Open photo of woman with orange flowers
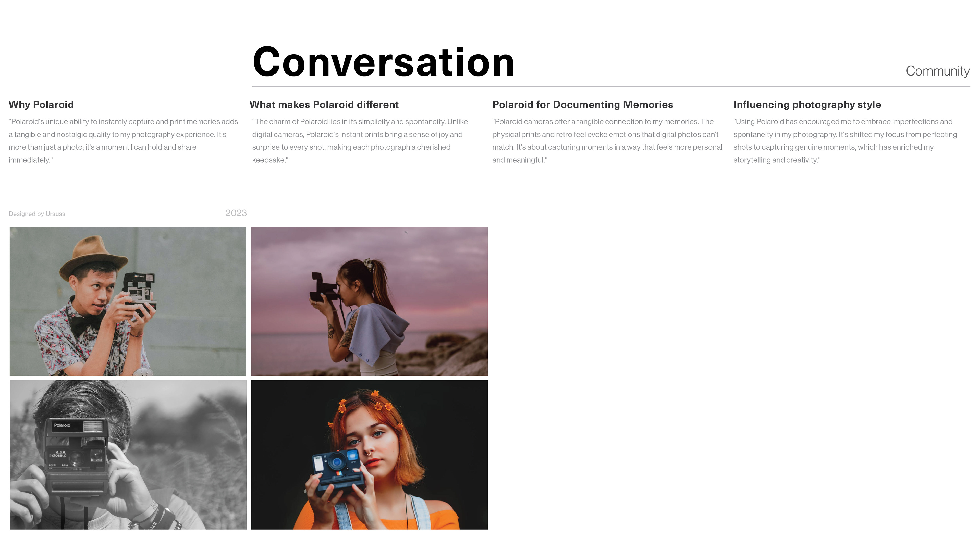 coord(369,455)
